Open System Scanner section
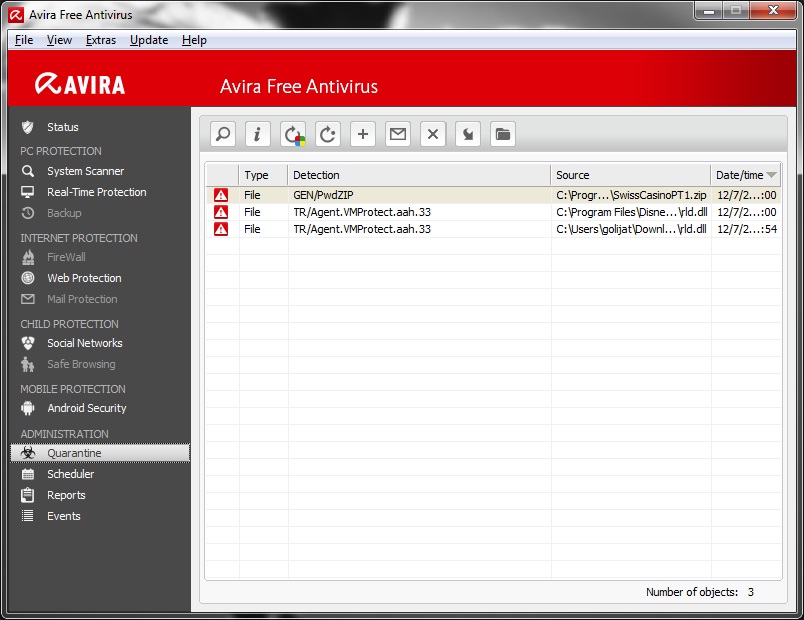This screenshot has width=804, height=620. coord(86,171)
